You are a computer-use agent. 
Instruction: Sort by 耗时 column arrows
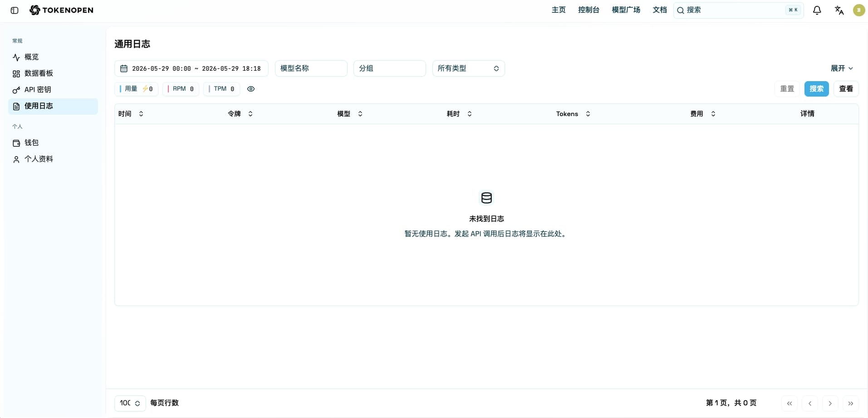pyautogui.click(x=470, y=114)
